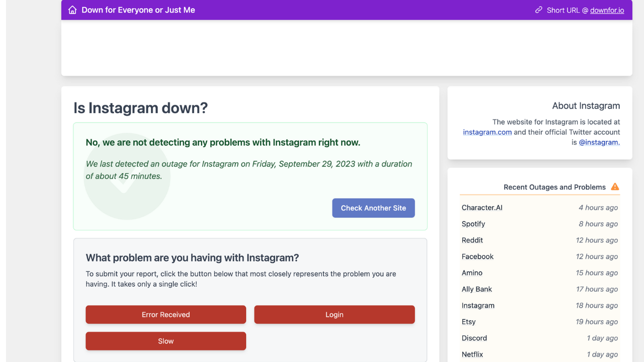Click the '15 hours ago' timestamp
The height and width of the screenshot is (362, 644).
(x=597, y=273)
